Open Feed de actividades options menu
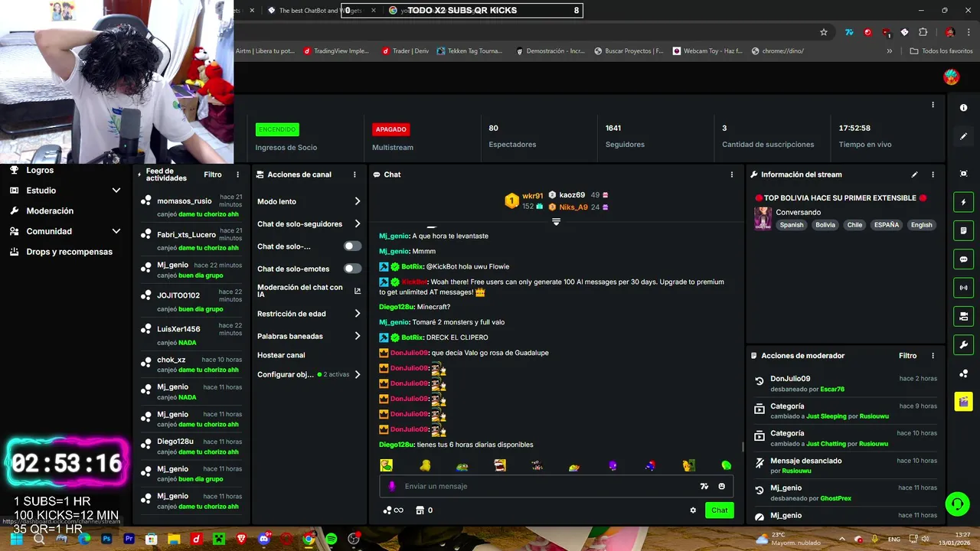 [237, 174]
